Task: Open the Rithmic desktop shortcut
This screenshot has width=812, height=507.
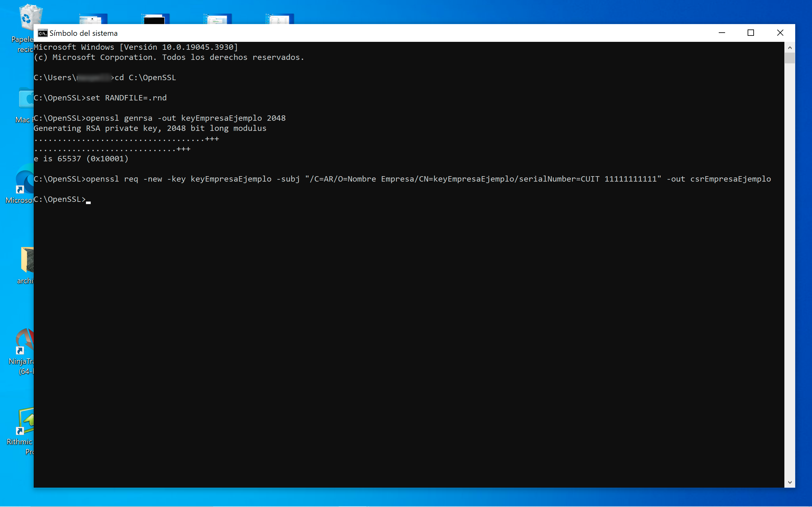Action: pyautogui.click(x=26, y=421)
